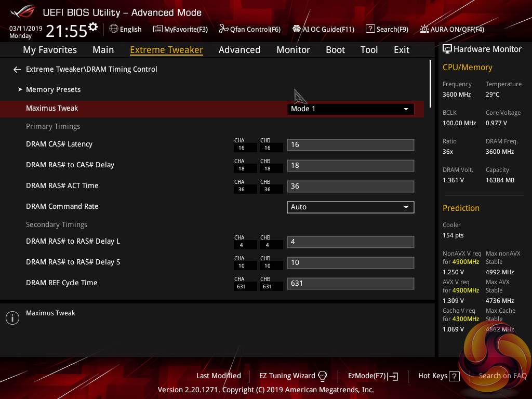The image size is (532, 399).
Task: Click Last Modified in footer
Action: click(x=218, y=376)
